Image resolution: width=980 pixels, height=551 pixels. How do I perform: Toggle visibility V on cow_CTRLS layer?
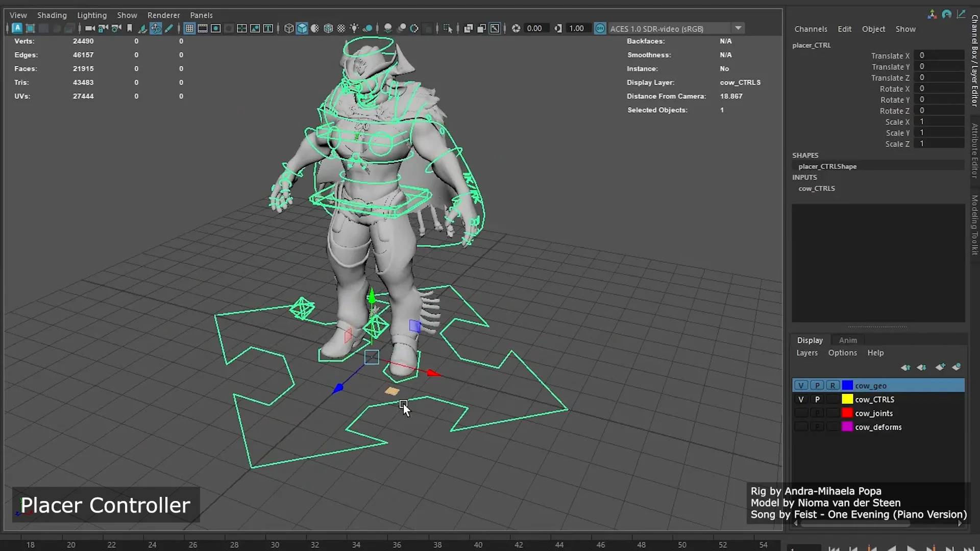pos(801,399)
